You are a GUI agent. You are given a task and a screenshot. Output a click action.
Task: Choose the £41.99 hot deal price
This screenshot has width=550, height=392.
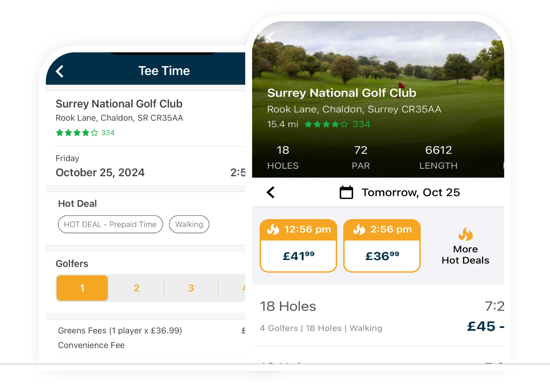[298, 256]
